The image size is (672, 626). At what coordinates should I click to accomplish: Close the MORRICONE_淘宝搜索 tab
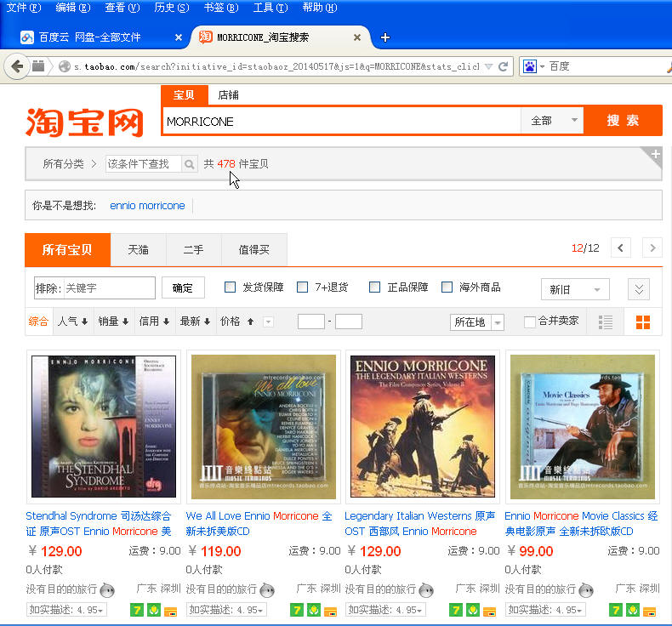coord(356,37)
